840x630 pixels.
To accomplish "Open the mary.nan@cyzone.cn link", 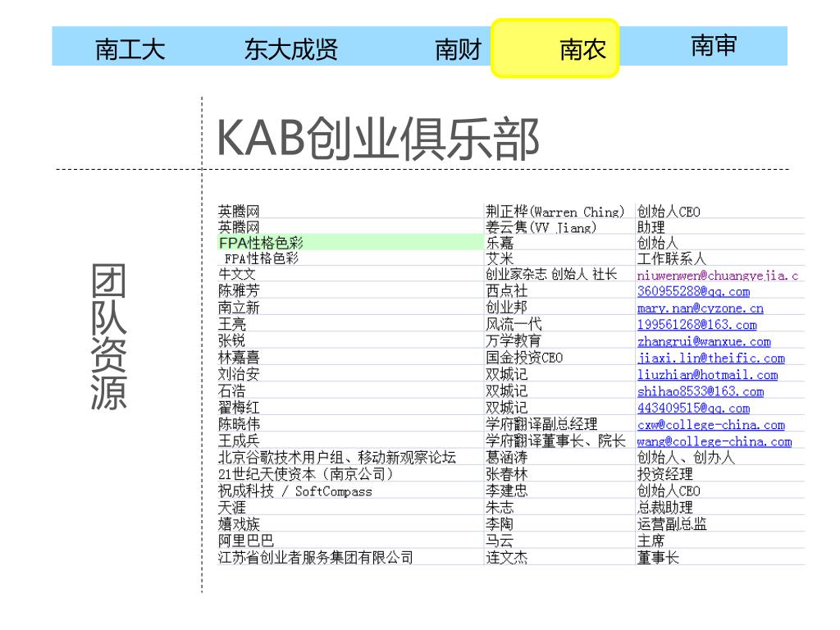I will click(x=701, y=308).
